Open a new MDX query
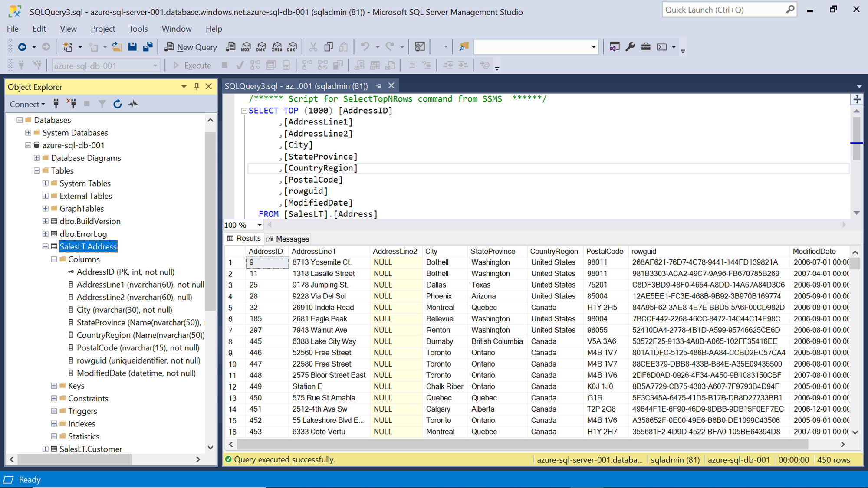The image size is (868, 488). pyautogui.click(x=246, y=46)
